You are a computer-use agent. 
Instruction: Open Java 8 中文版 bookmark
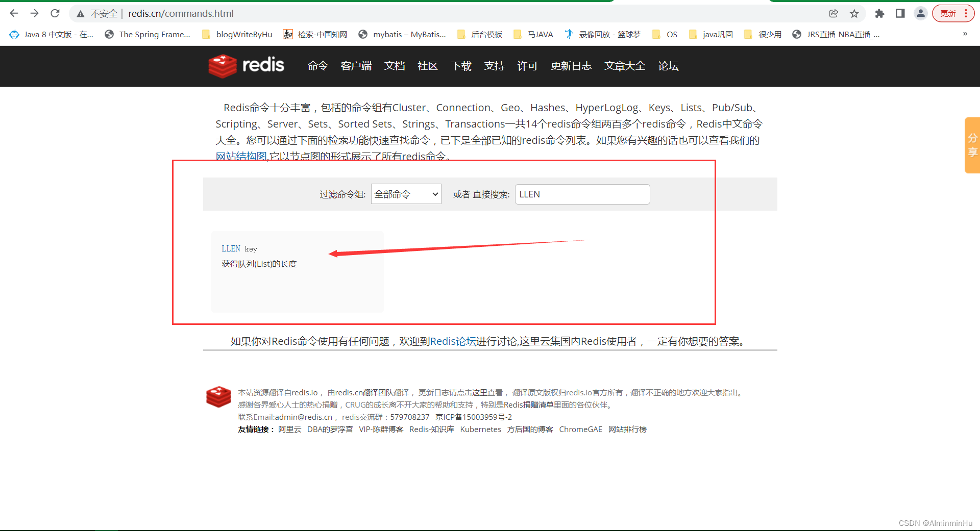(x=51, y=34)
